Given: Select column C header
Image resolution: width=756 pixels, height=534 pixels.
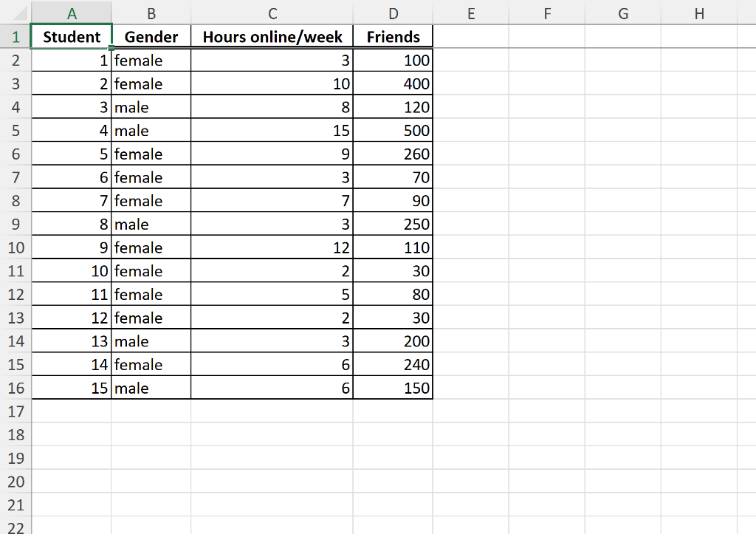Looking at the screenshot, I should pos(272,13).
